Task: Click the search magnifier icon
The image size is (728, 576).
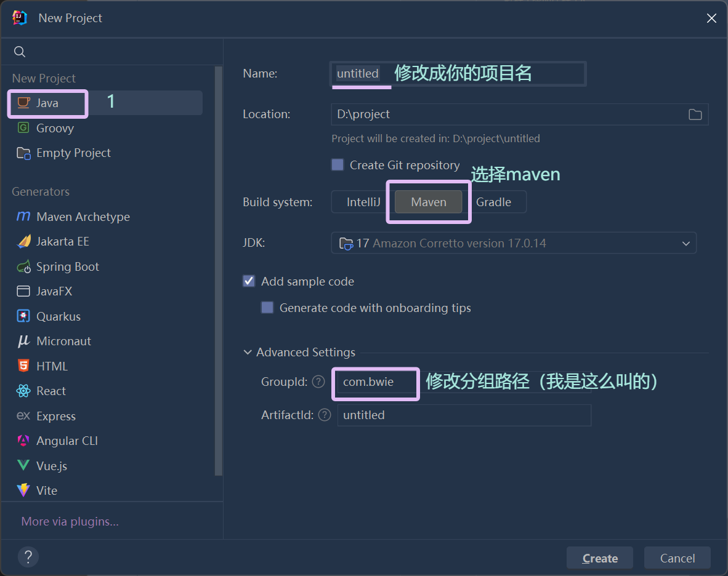Action: tap(20, 52)
